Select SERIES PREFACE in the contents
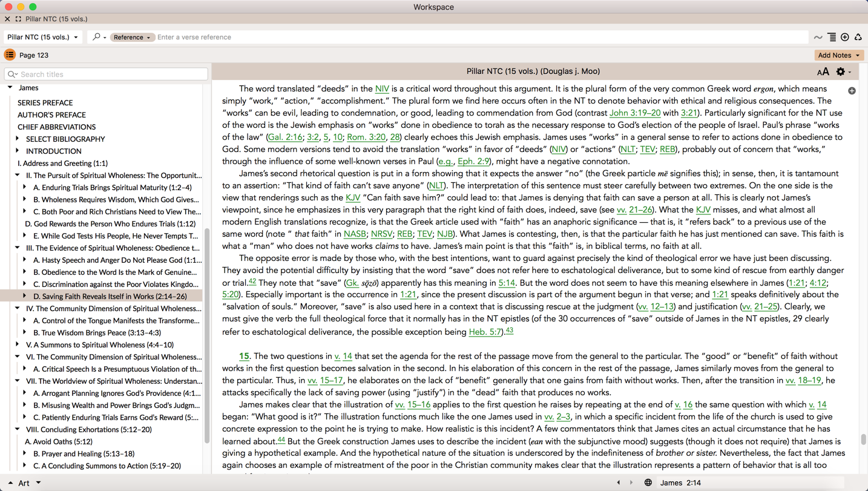The width and height of the screenshot is (868, 491). tap(45, 103)
